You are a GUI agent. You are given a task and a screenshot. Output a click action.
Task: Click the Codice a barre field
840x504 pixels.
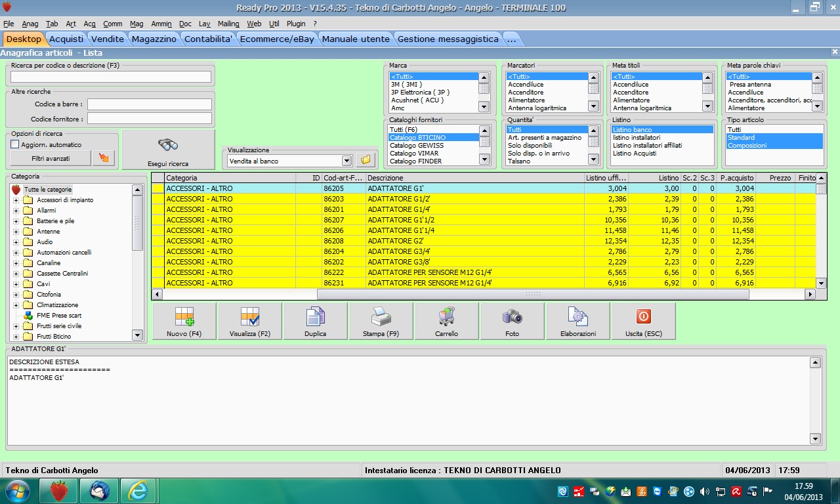(x=150, y=104)
